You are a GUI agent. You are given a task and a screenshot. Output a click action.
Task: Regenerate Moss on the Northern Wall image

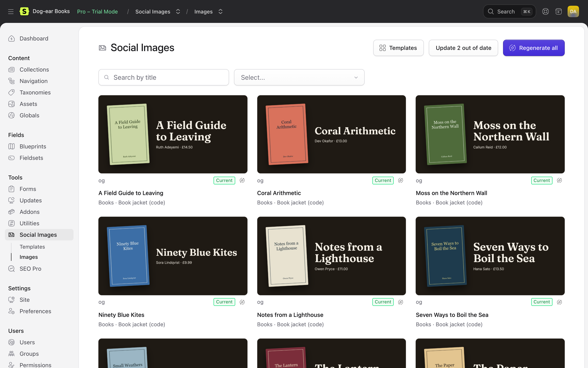click(x=560, y=180)
